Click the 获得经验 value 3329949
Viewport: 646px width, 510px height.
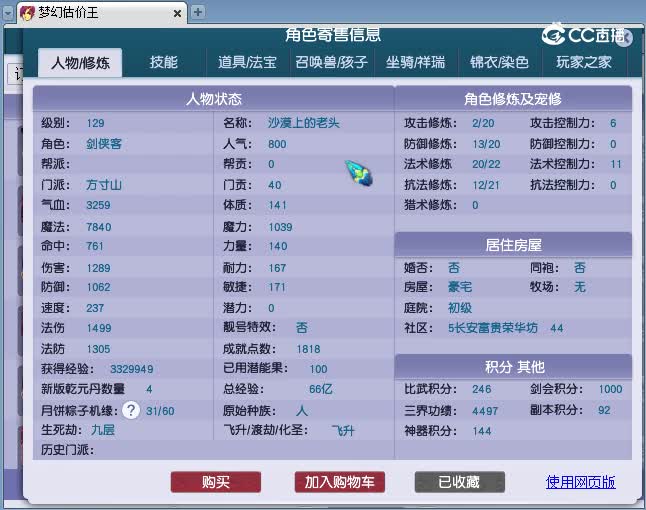pyautogui.click(x=131, y=369)
